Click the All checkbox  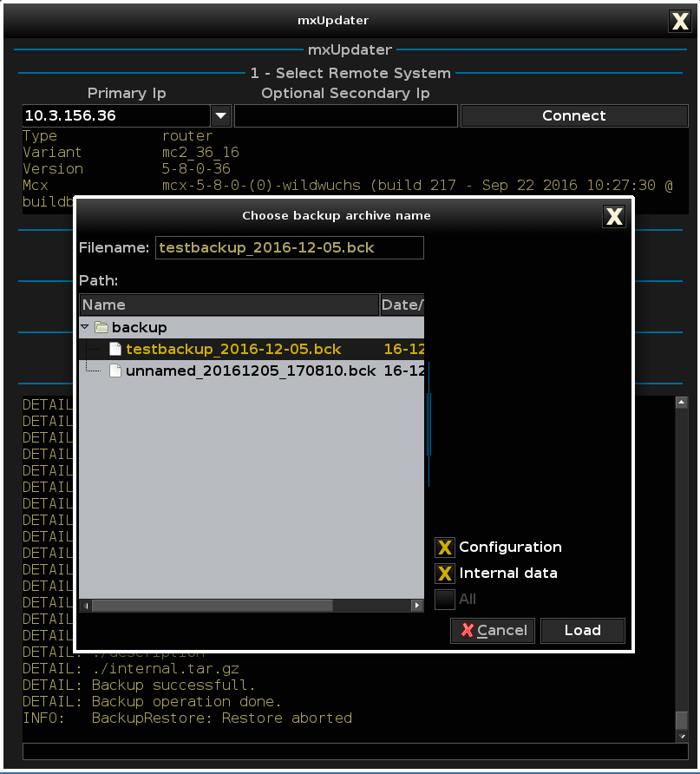click(445, 600)
